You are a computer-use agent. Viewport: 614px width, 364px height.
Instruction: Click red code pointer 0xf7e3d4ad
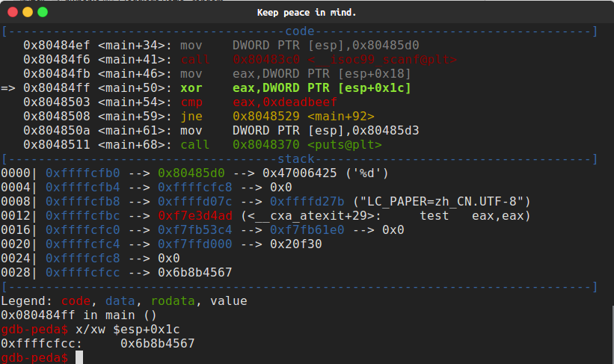click(194, 216)
